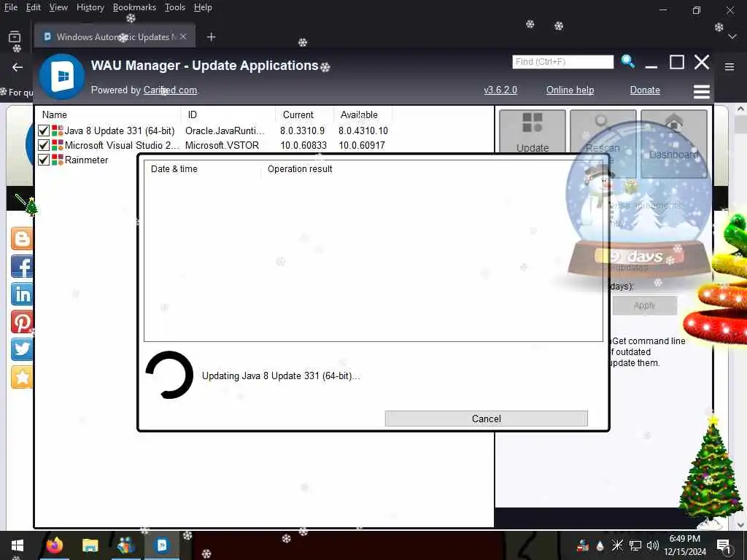Screen dimensions: 747x560
Task: Open the network tray icon
Action: pyautogui.click(x=635, y=545)
